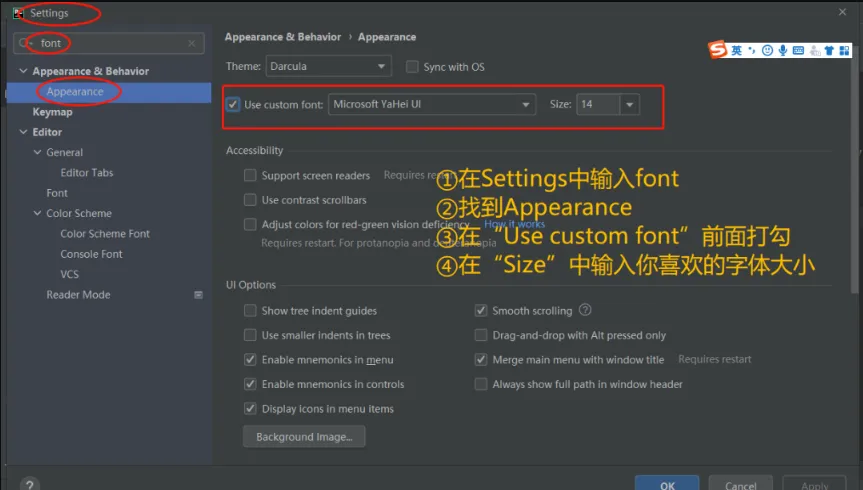The width and height of the screenshot is (863, 490).
Task: Check Use contrast scrollbars
Action: click(250, 199)
